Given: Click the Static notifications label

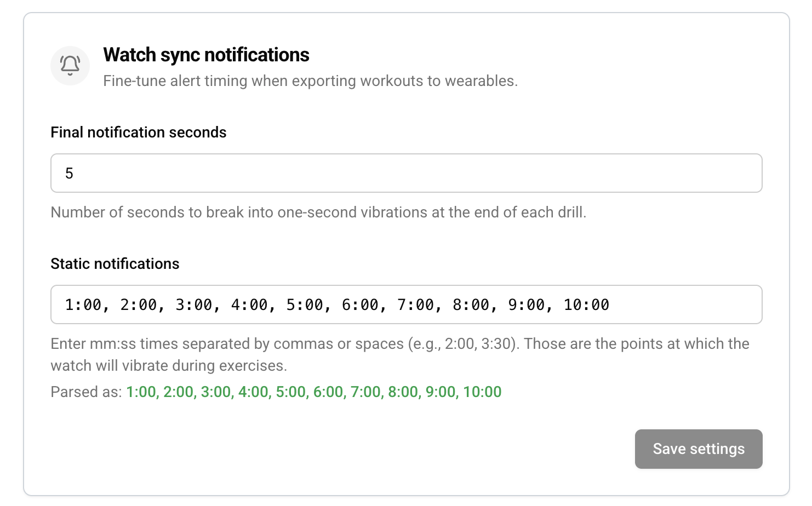Looking at the screenshot, I should coord(115,263).
